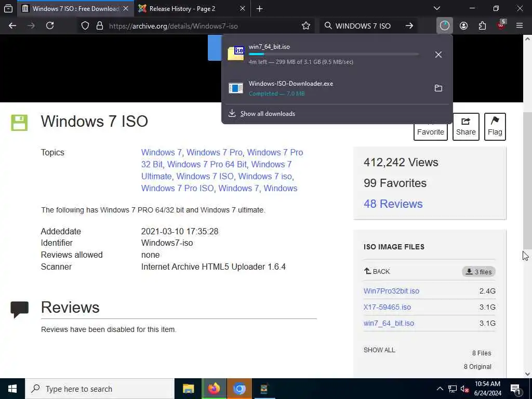
Task: Click the Windows-ISO-Downloader.exe file icon
Action: coord(236,88)
